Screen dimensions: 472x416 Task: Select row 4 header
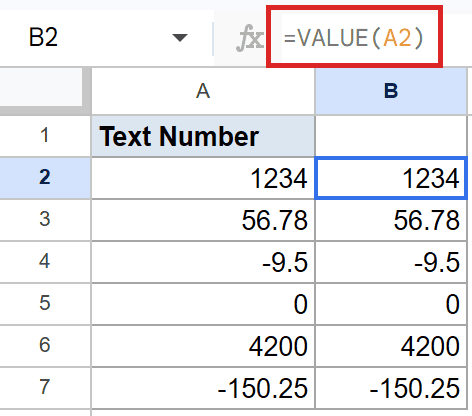pos(45,262)
